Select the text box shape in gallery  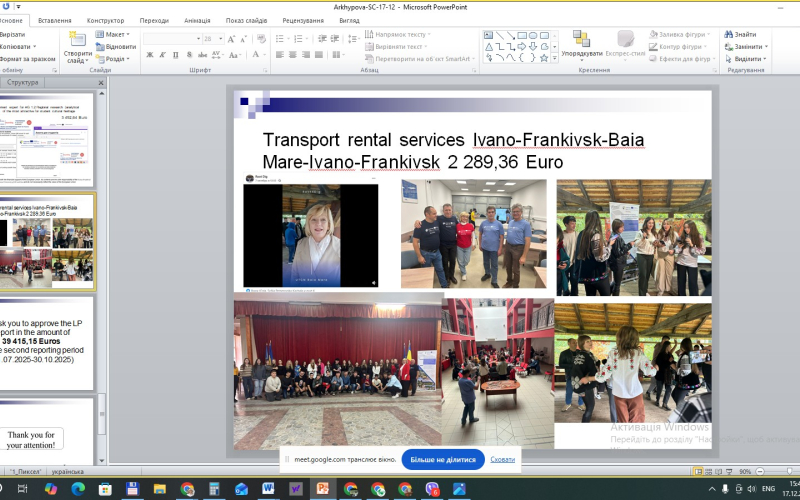coord(488,35)
